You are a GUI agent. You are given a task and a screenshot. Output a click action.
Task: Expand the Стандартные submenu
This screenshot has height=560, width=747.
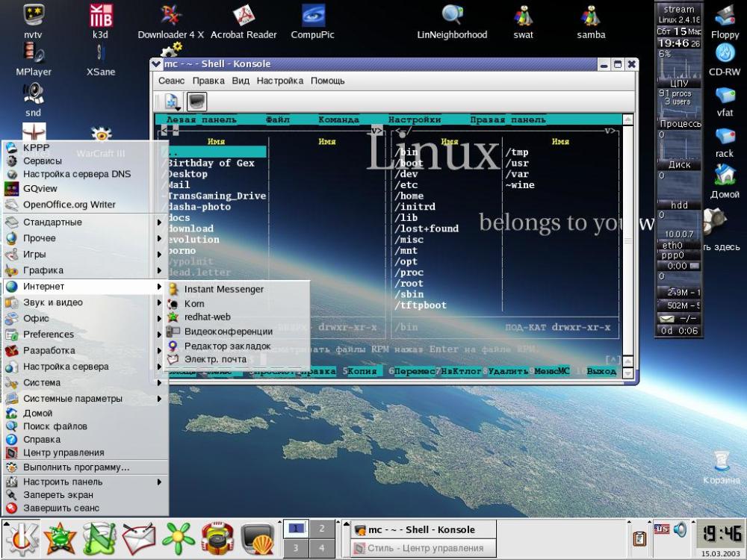[84, 223]
